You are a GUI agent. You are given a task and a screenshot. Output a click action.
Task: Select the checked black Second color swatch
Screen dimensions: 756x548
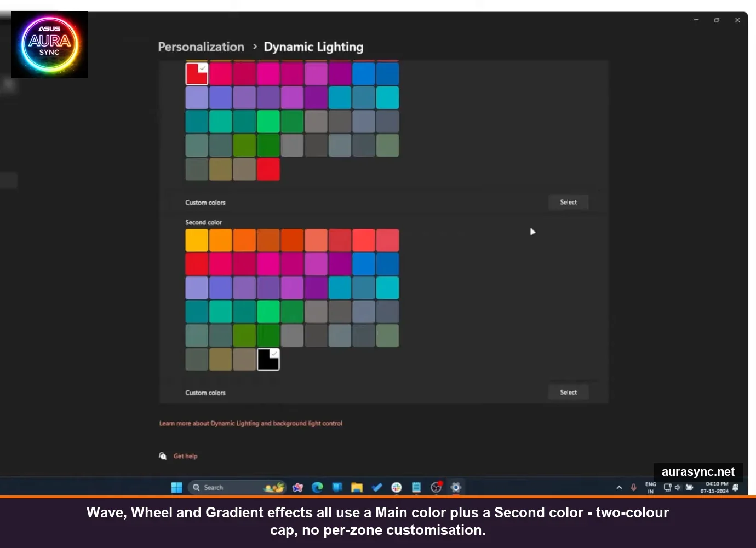point(268,359)
